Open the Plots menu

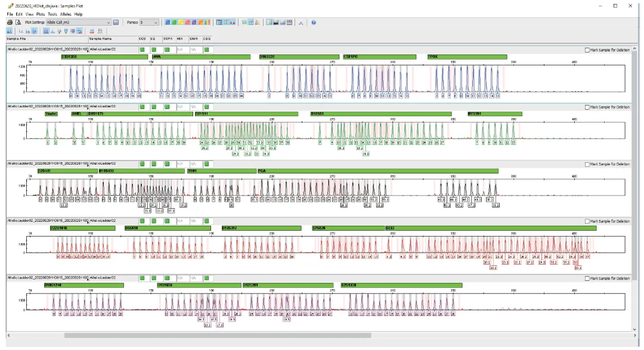coord(41,14)
